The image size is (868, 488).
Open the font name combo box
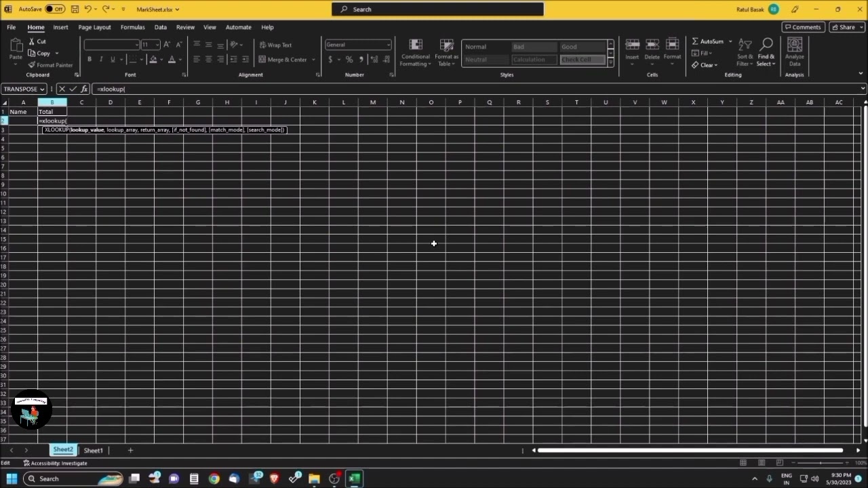(112, 45)
